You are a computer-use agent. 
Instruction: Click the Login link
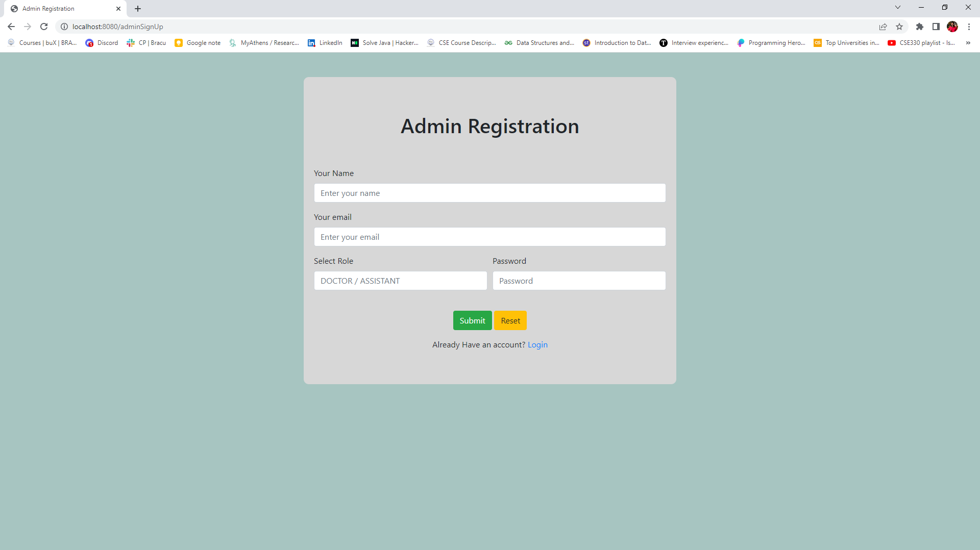click(537, 344)
